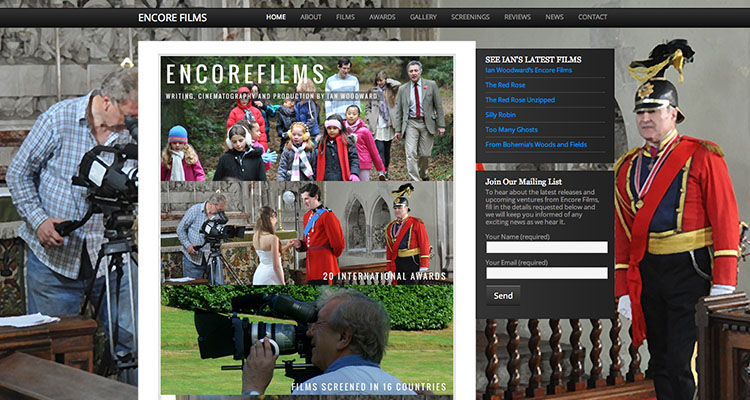Open the Silly Robin film link
The height and width of the screenshot is (400, 750).
pos(500,115)
